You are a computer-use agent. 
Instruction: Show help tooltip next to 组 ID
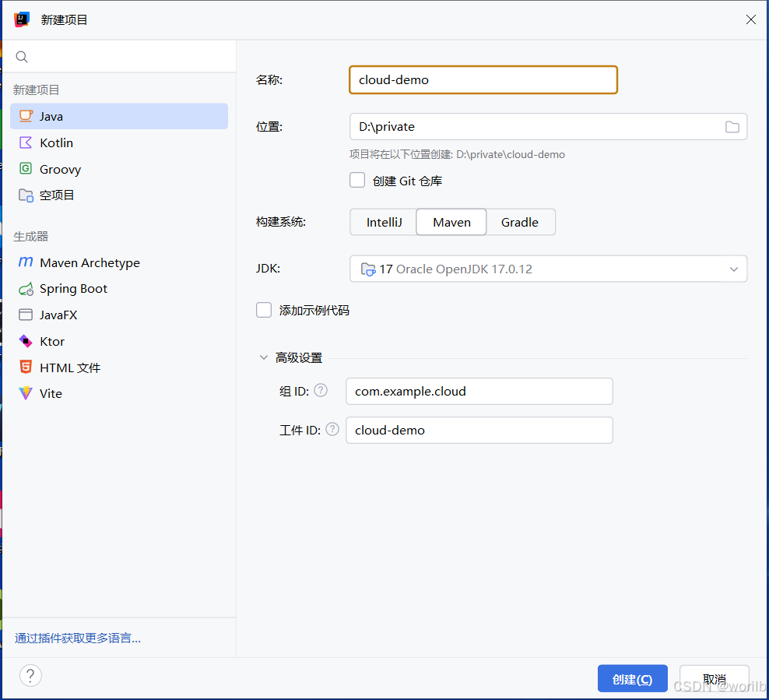point(320,390)
